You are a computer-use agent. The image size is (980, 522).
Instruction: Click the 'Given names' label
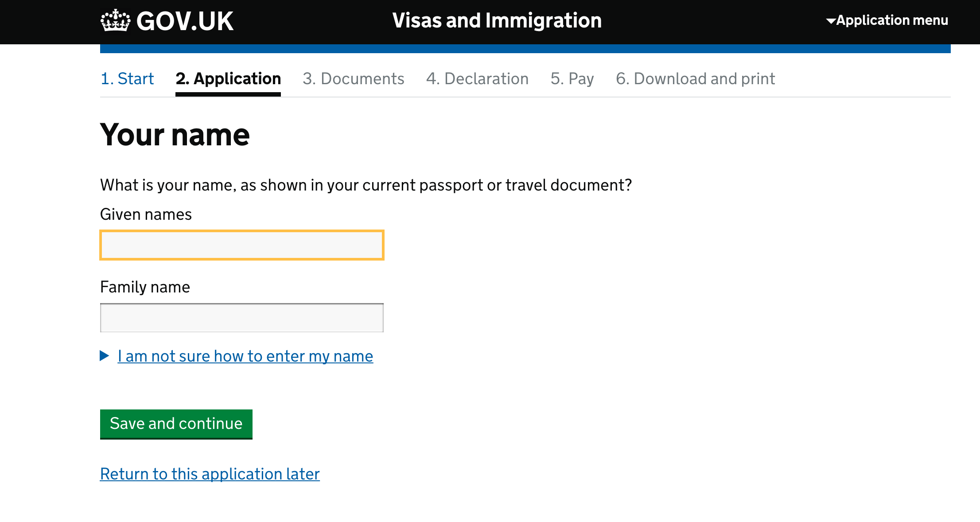[x=146, y=214]
